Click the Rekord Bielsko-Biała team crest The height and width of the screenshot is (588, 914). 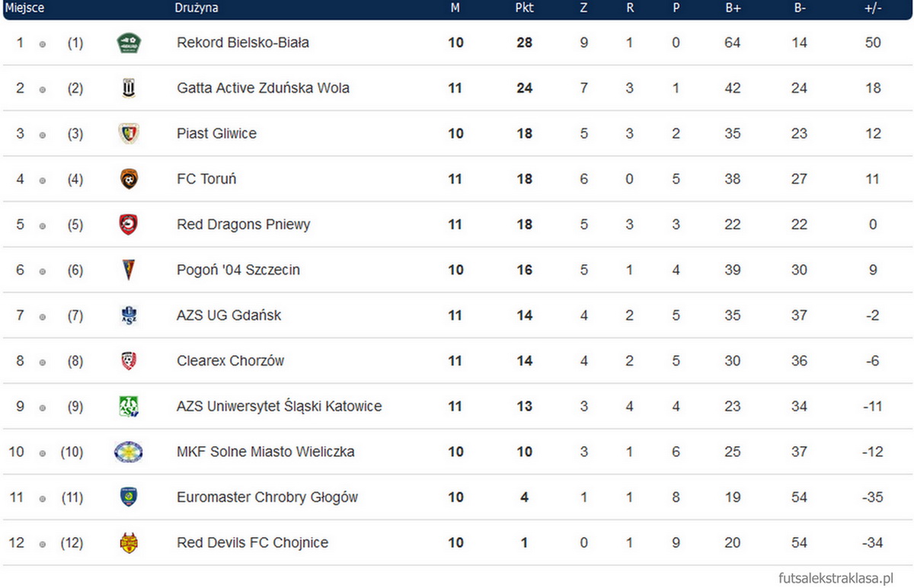tap(127, 43)
